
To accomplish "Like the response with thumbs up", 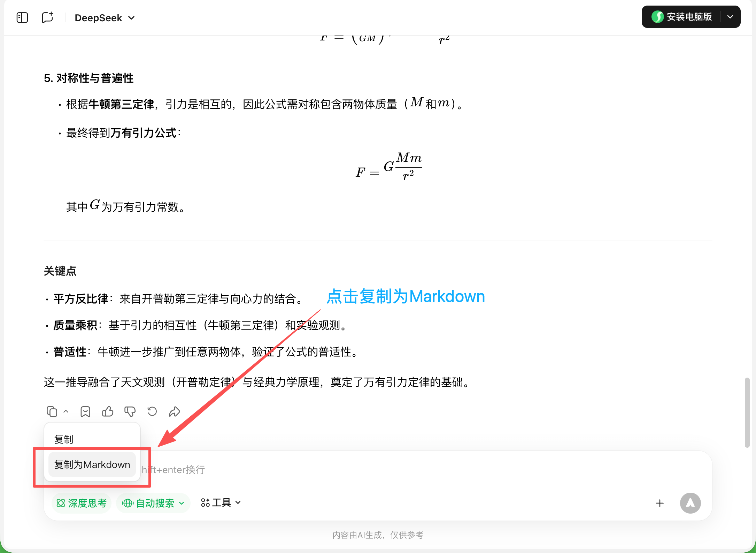I will click(x=108, y=412).
